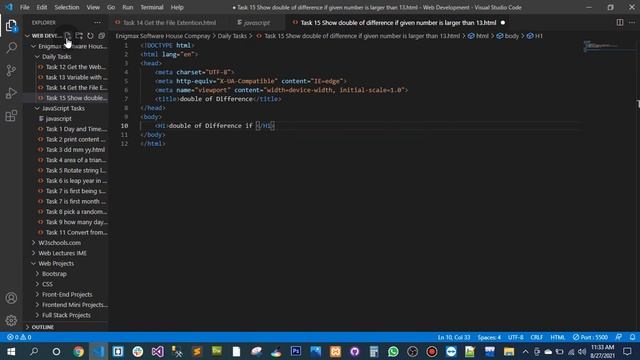Close the unsaved Task 15 tab dot
This screenshot has height=360, width=640.
click(502, 23)
